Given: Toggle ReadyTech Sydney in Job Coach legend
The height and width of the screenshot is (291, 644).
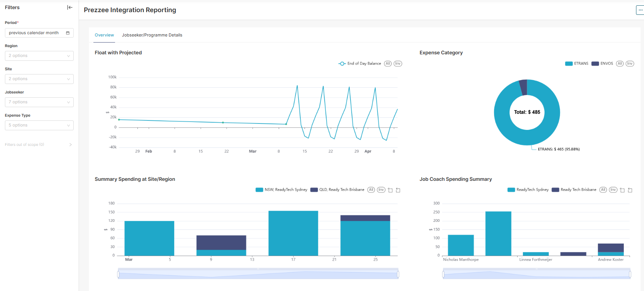Looking at the screenshot, I should pyautogui.click(x=528, y=190).
